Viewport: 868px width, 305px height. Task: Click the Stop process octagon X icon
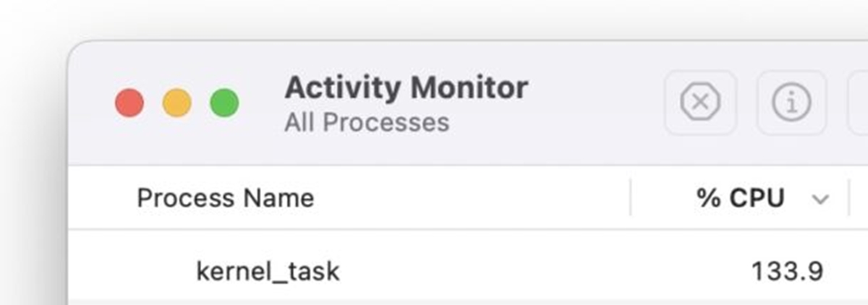pos(700,103)
